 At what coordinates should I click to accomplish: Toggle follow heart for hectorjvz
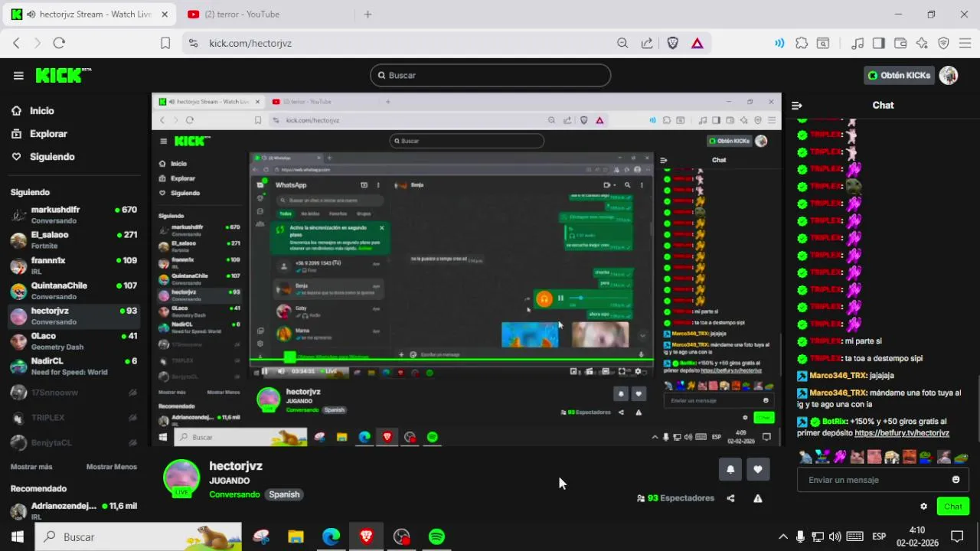758,469
